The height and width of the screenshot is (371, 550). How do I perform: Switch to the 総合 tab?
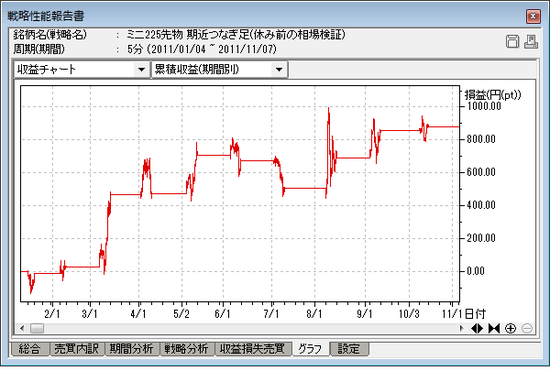[x=29, y=349]
